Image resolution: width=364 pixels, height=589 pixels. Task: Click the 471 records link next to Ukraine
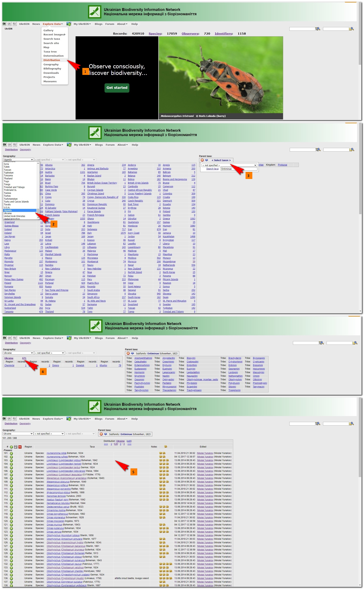point(24,358)
